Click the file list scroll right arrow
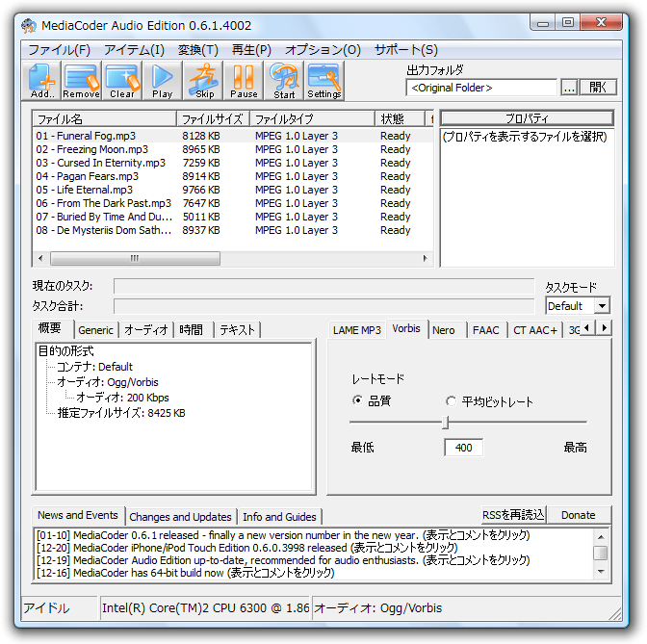This screenshot has width=647, height=644. [x=425, y=259]
